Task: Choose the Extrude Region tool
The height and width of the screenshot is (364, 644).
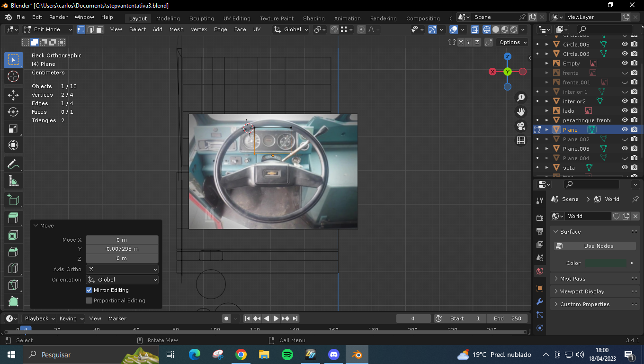Action: coord(13,218)
